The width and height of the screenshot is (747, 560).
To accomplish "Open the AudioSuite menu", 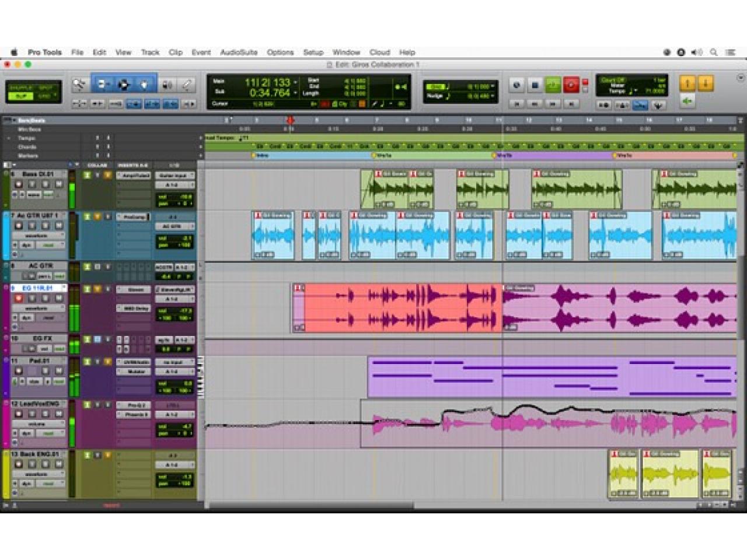I will click(239, 52).
